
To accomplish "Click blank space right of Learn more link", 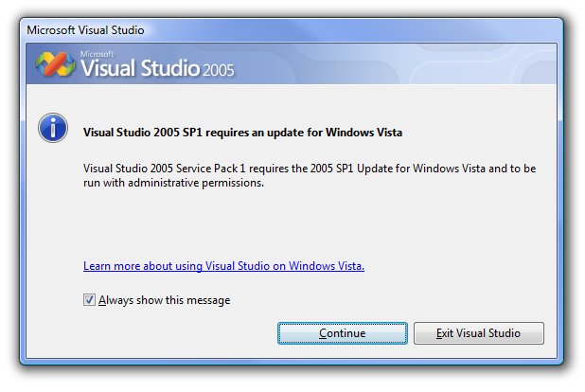I will coord(454,266).
